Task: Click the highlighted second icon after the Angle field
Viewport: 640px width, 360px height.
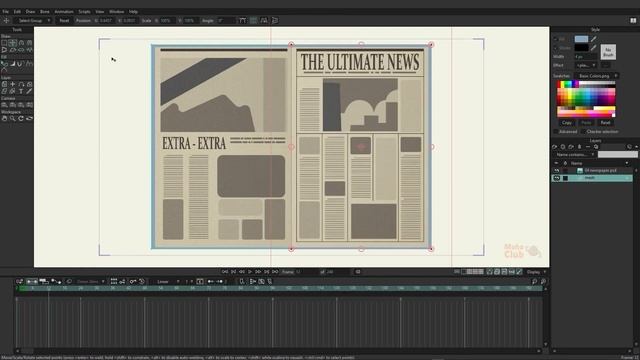Action: pos(253,20)
